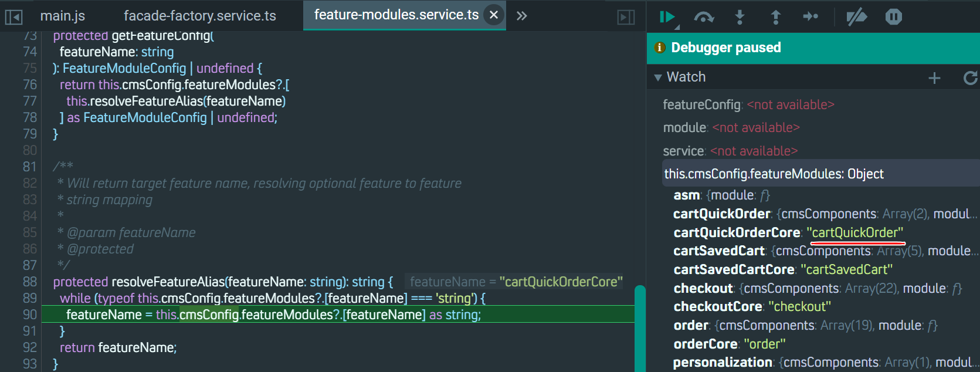
Task: Expand the cartQuickOrder object
Action: [721, 214]
